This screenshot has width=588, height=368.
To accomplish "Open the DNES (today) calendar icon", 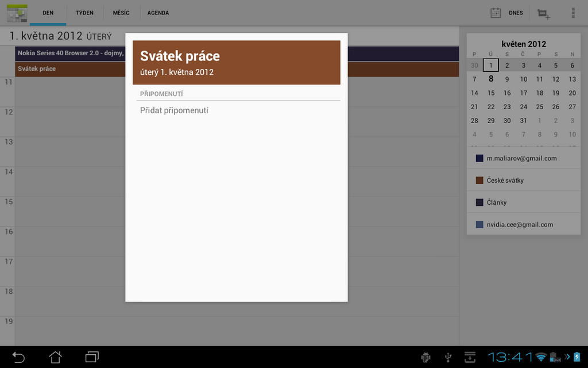I will (x=495, y=12).
